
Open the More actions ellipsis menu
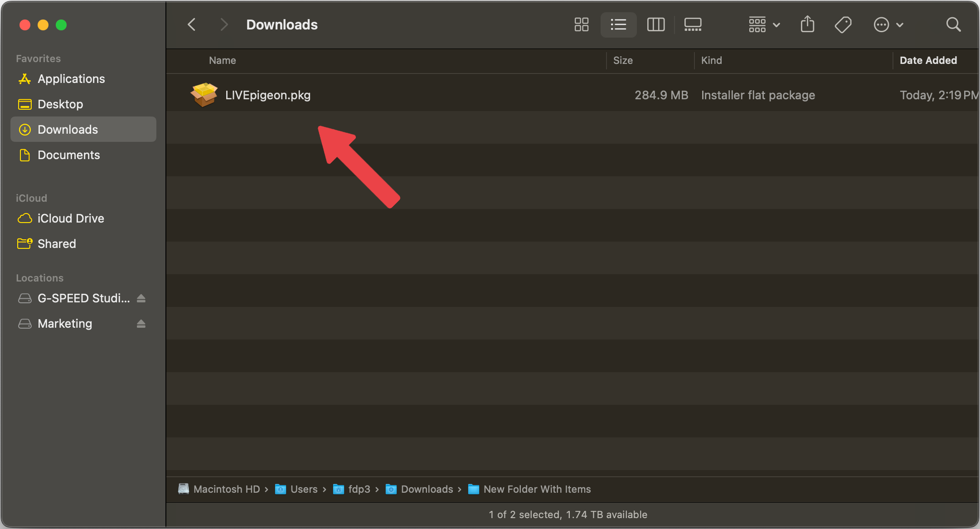888,24
